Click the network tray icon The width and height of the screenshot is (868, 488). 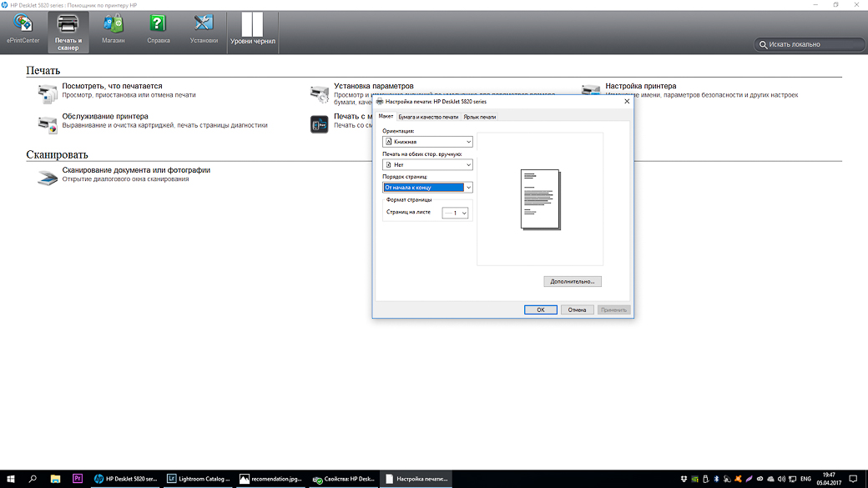pyautogui.click(x=792, y=479)
